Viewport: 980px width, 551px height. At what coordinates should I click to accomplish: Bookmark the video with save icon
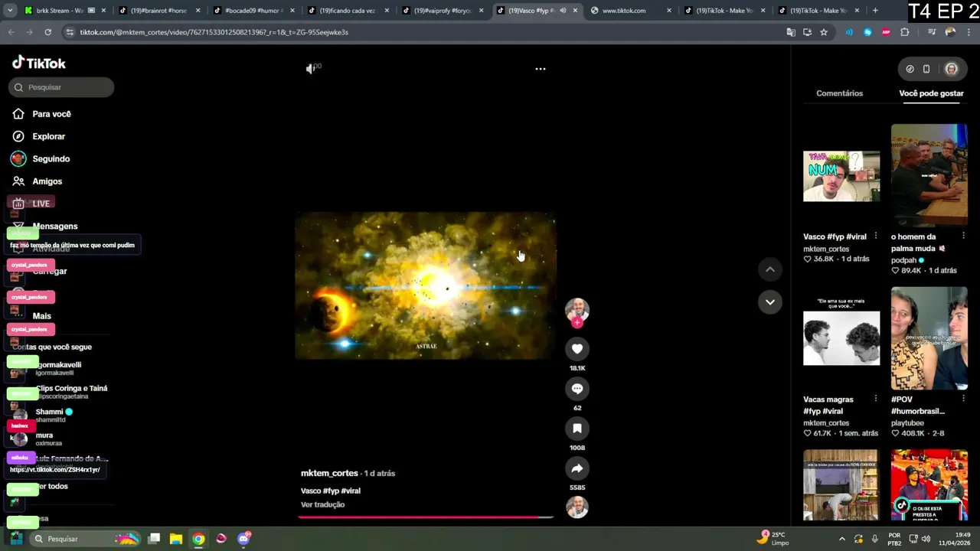pyautogui.click(x=577, y=429)
